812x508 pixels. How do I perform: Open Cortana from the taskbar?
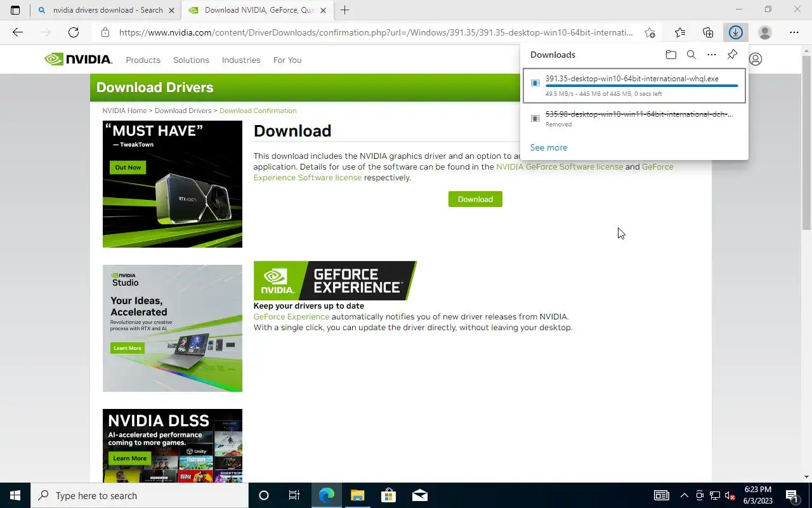(x=264, y=495)
